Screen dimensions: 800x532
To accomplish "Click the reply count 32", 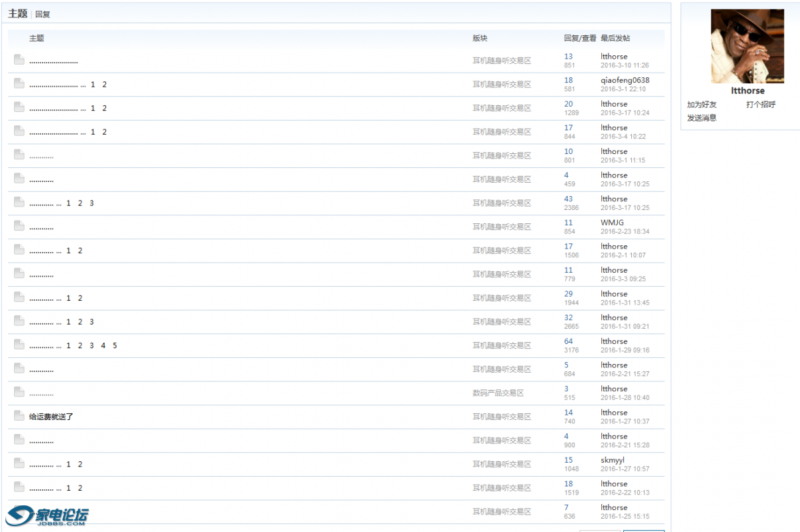I will tap(568, 317).
